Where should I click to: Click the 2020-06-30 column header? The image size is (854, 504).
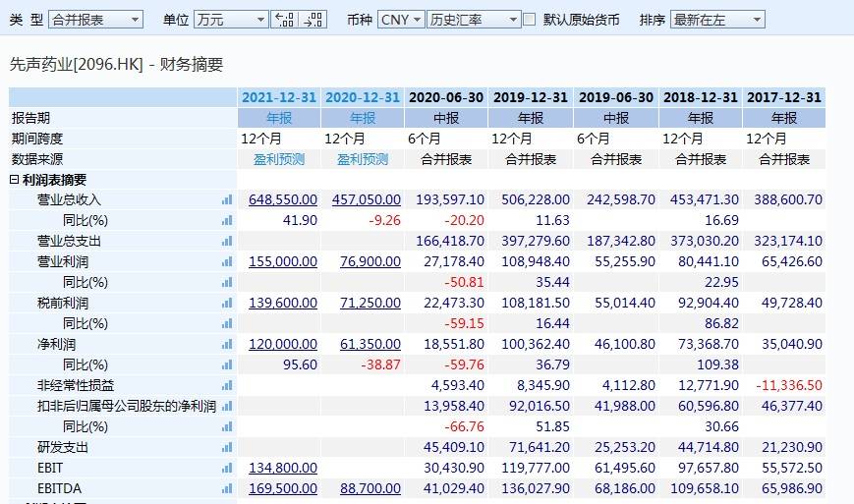446,97
